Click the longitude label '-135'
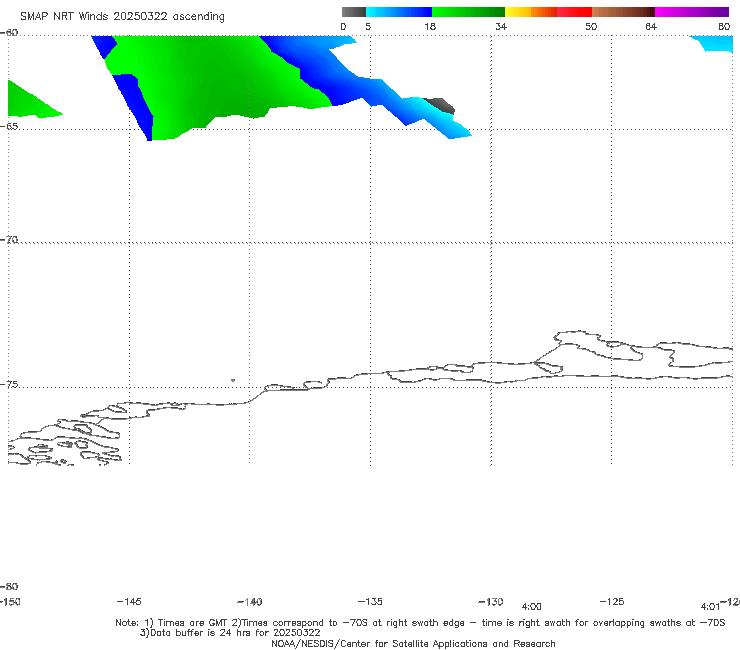Image resolution: width=740 pixels, height=650 pixels. (x=370, y=602)
